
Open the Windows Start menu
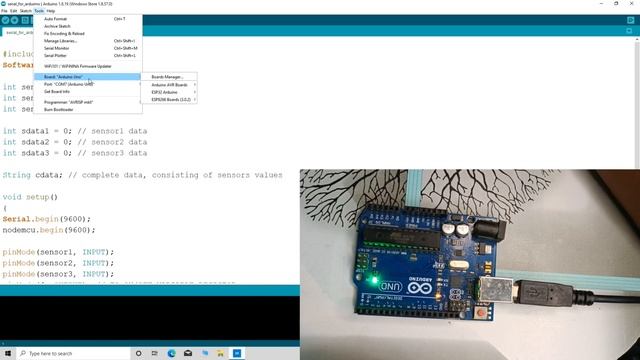coord(8,353)
